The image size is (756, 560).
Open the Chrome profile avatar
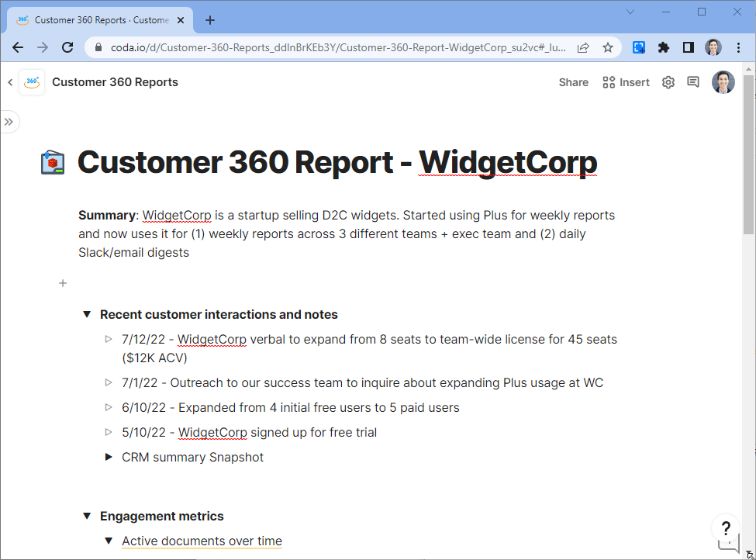click(713, 47)
